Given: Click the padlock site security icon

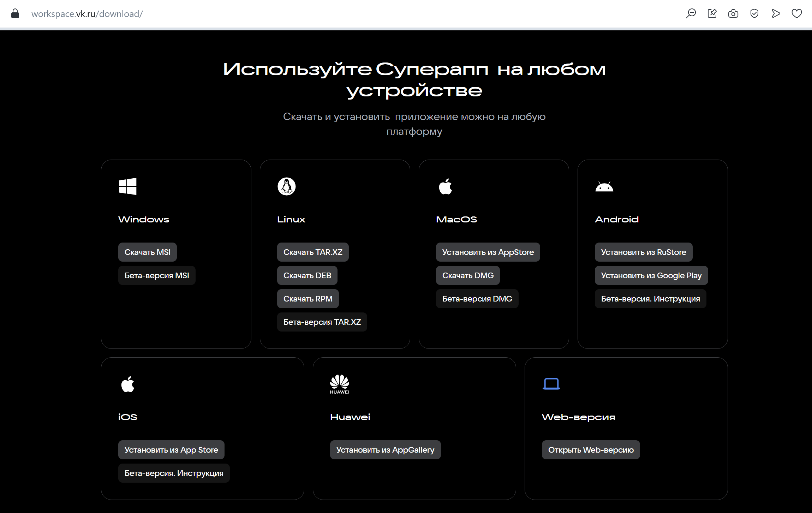Looking at the screenshot, I should pos(15,14).
